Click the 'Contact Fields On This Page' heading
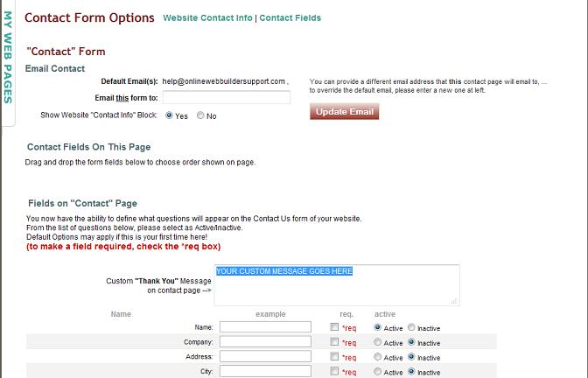588x378 pixels. (89, 147)
